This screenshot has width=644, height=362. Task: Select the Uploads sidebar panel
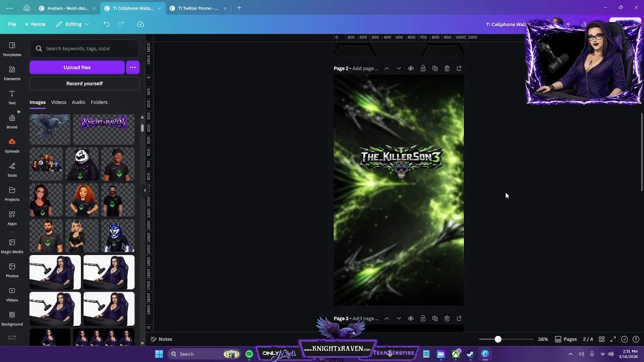(x=12, y=145)
